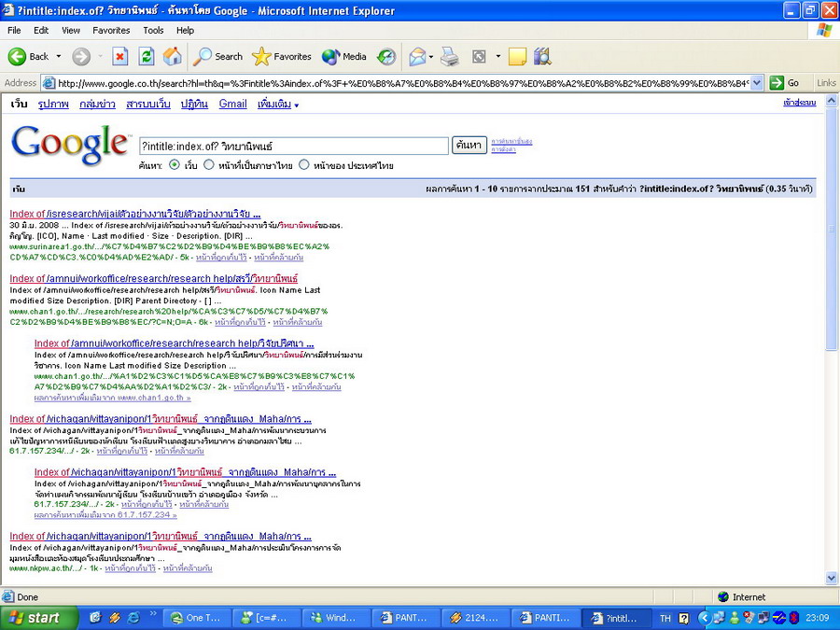This screenshot has height=630, width=840.
Task: Click the red Bluetooth tray icon
Action: [x=794, y=618]
